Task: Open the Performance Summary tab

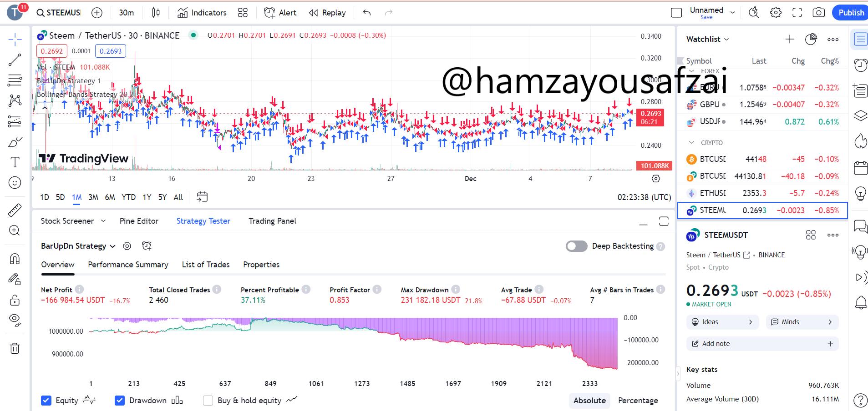Action: tap(128, 265)
